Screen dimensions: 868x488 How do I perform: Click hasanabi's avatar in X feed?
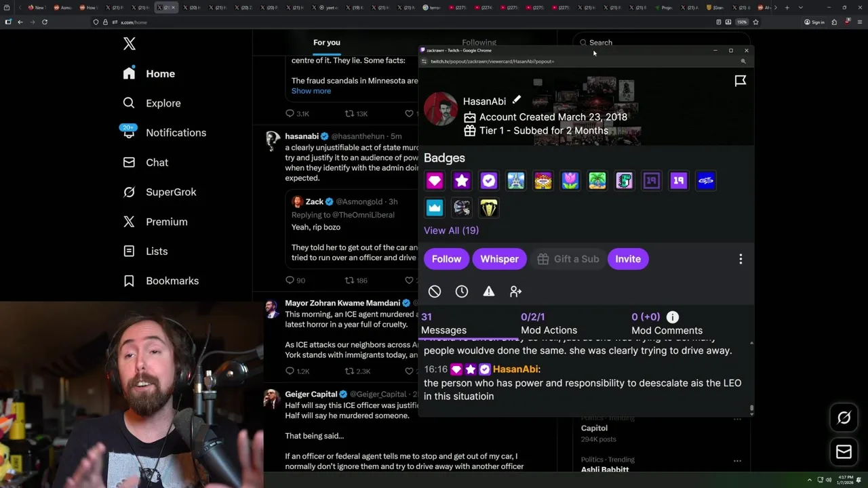[x=273, y=141]
